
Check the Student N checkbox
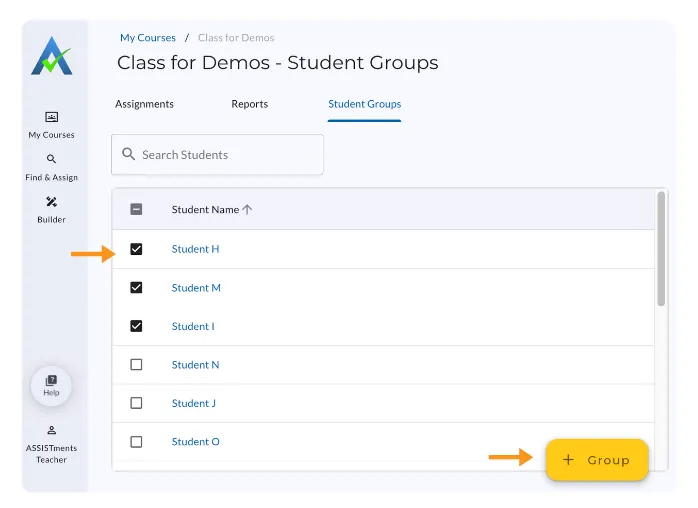coord(136,365)
